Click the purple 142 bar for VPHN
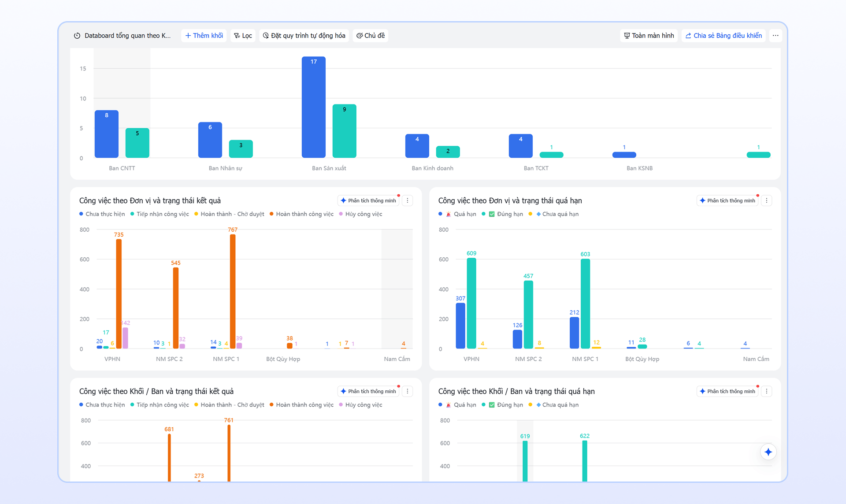The image size is (846, 504). (x=126, y=338)
